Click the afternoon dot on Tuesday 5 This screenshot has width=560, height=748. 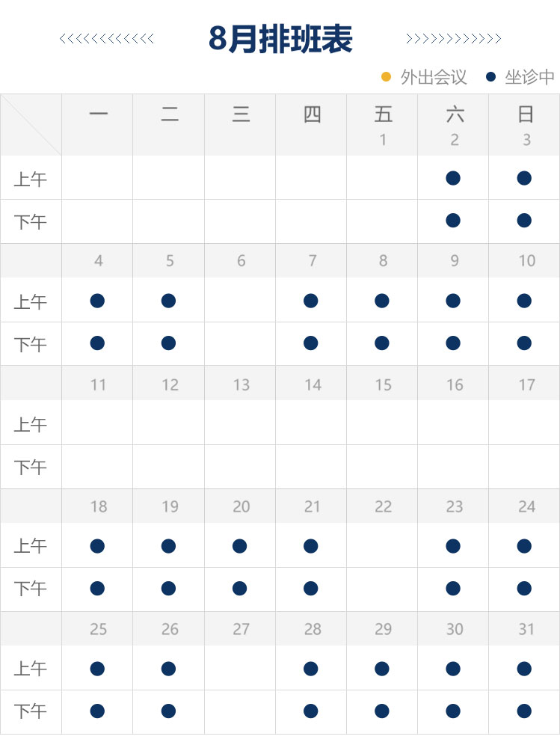[168, 343]
